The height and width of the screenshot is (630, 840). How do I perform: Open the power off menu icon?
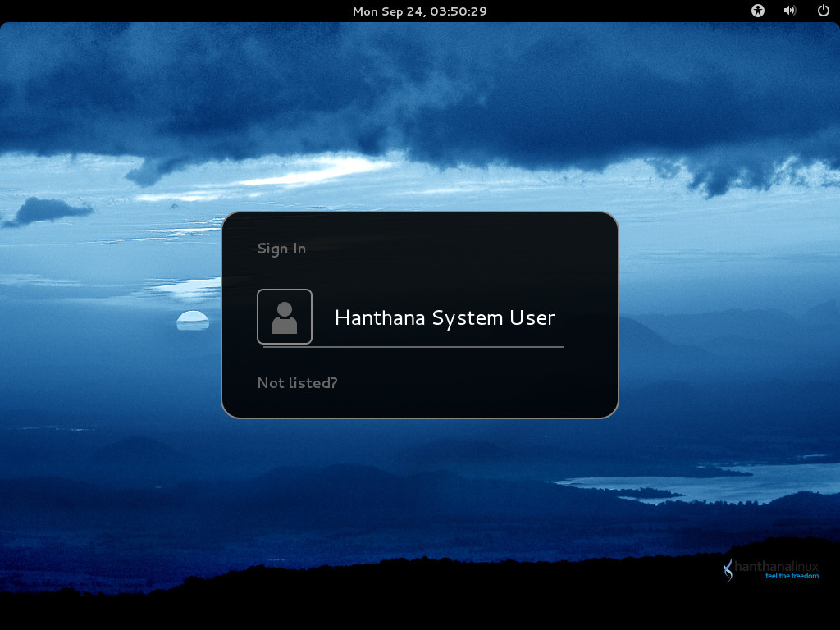pyautogui.click(x=824, y=11)
